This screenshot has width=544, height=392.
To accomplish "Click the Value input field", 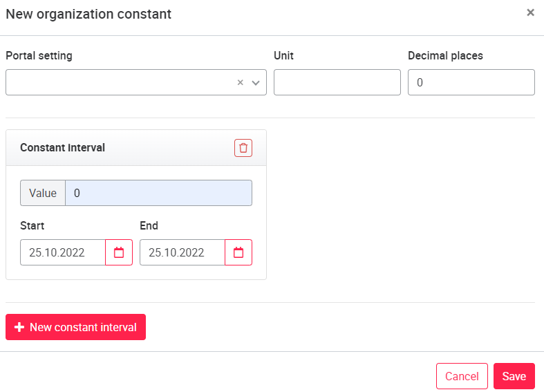I will point(158,194).
